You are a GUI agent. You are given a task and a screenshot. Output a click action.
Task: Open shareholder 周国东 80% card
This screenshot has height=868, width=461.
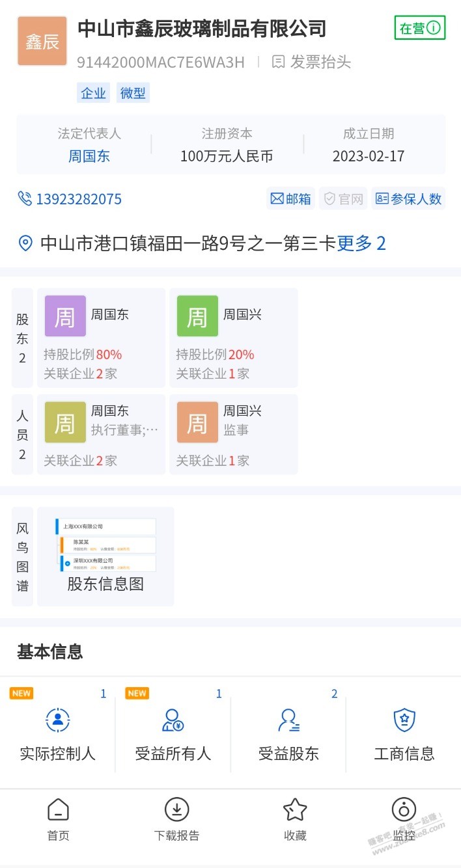click(x=102, y=338)
